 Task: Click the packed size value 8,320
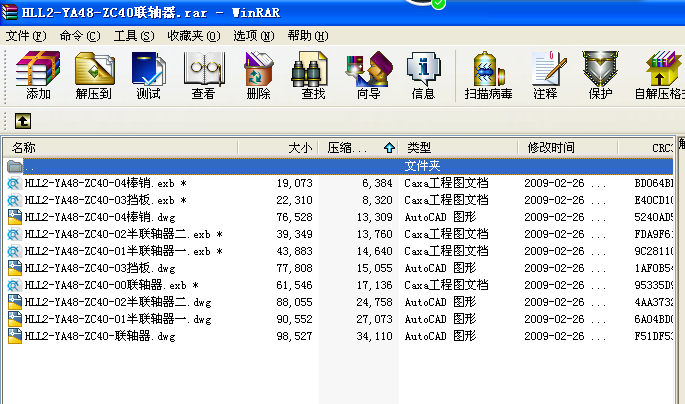point(377,200)
